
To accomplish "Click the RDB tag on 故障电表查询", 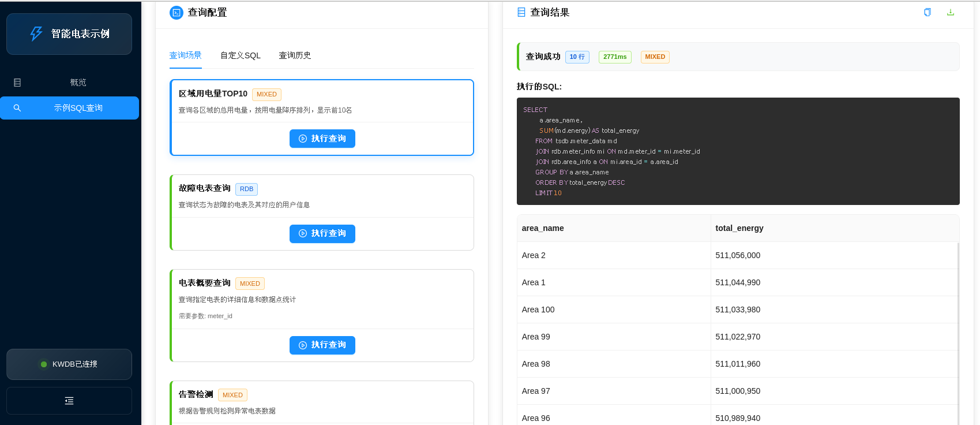I will click(x=247, y=189).
